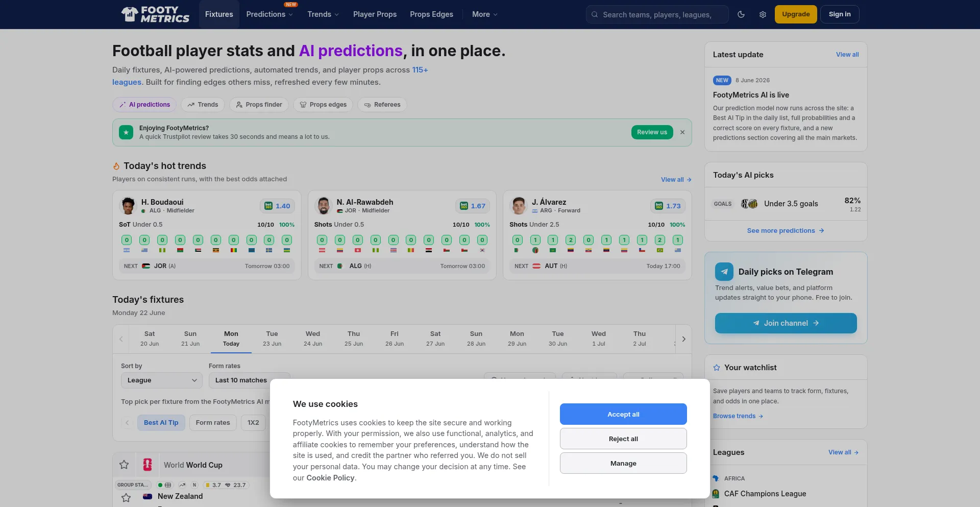Accept all cookies
This screenshot has width=980, height=507.
tap(623, 414)
